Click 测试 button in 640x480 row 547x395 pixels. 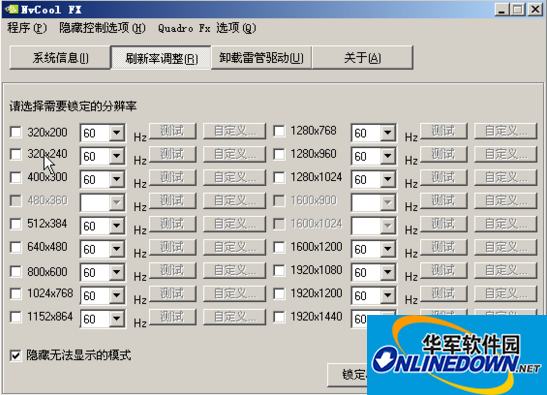tap(173, 247)
